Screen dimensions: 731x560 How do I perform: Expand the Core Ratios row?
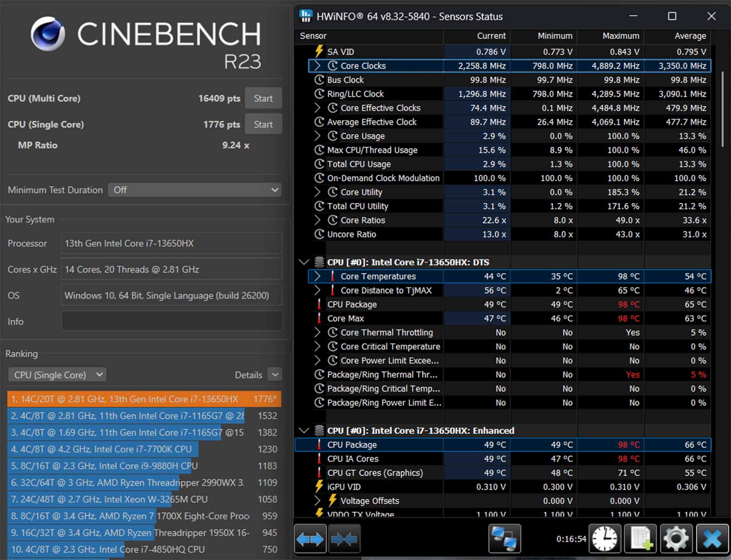[317, 220]
